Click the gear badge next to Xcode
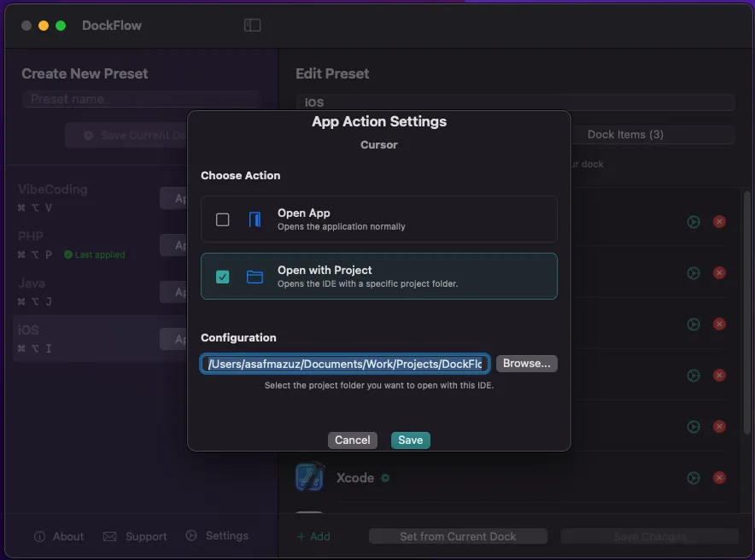This screenshot has height=560, width=755. [x=385, y=478]
